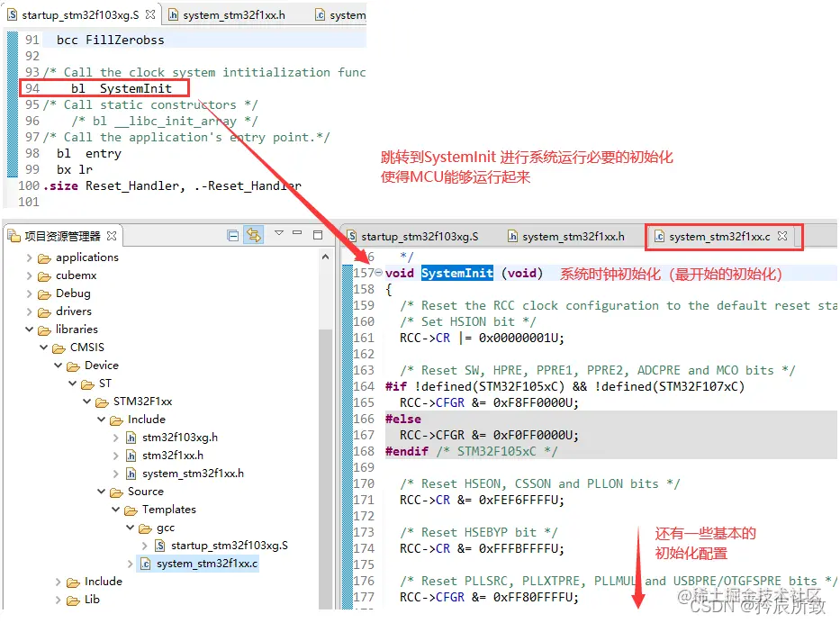Viewport: 840px width, 623px height.
Task: Collapse the CMSIS folder
Action: 44,348
